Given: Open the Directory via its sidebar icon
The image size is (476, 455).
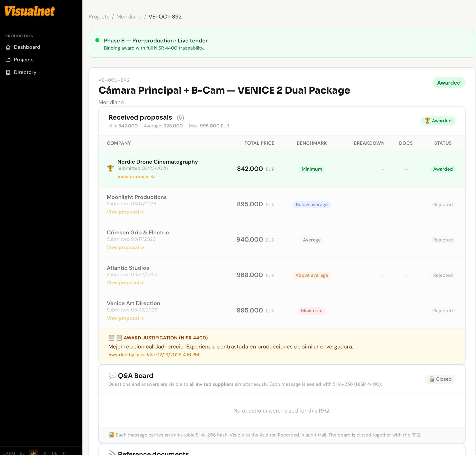Looking at the screenshot, I should (8, 72).
